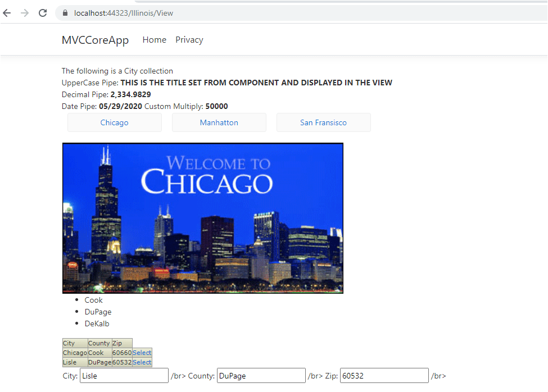Open the MVCCoreApp brand link

pyautogui.click(x=95, y=40)
